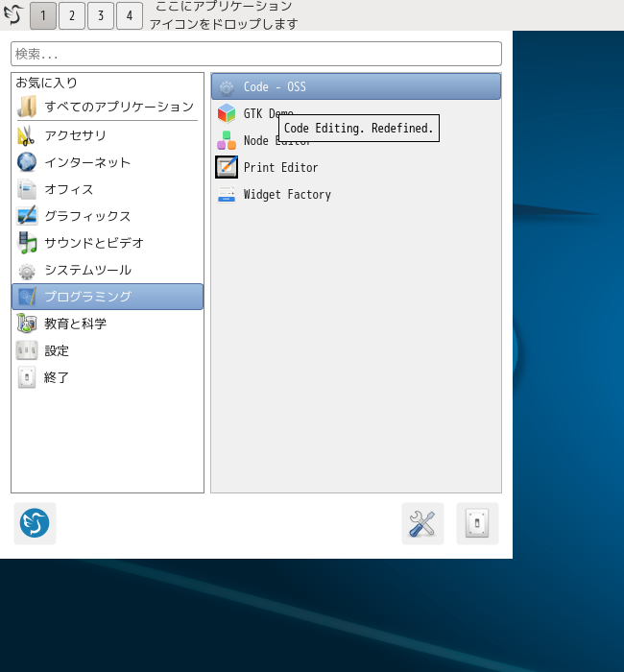Click the すべてのアプリケーション folder icon
The image size is (624, 672).
(27, 107)
